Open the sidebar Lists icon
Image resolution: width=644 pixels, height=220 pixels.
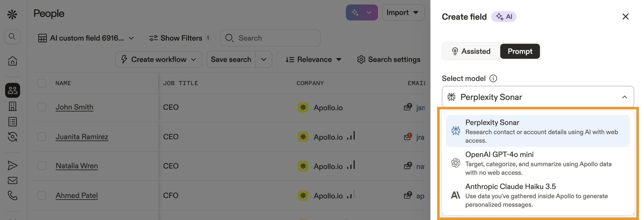[x=13, y=122]
